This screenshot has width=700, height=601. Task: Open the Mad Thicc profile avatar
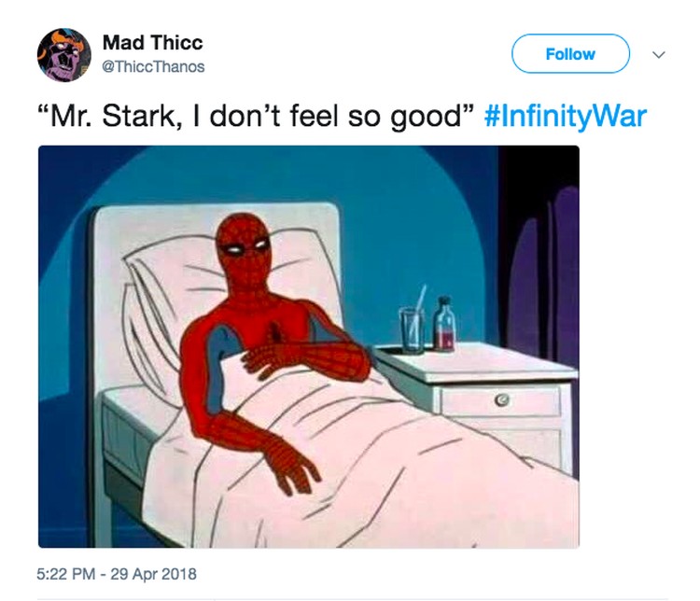click(x=63, y=55)
